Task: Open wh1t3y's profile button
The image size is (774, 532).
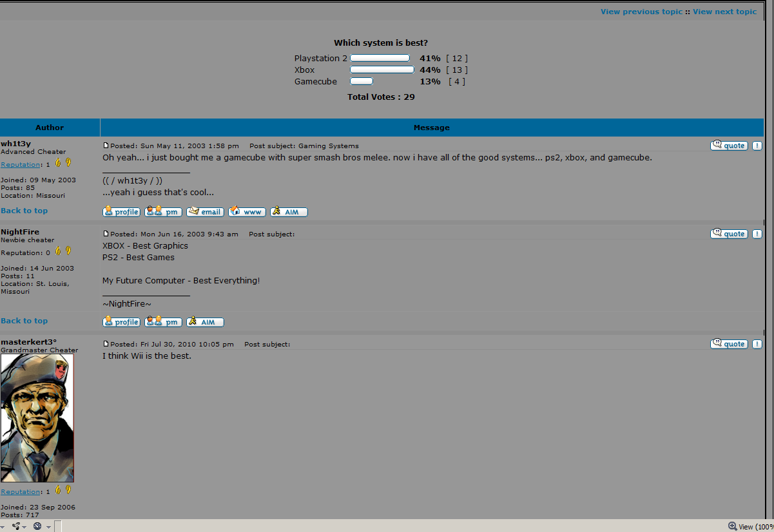Action: pyautogui.click(x=121, y=211)
